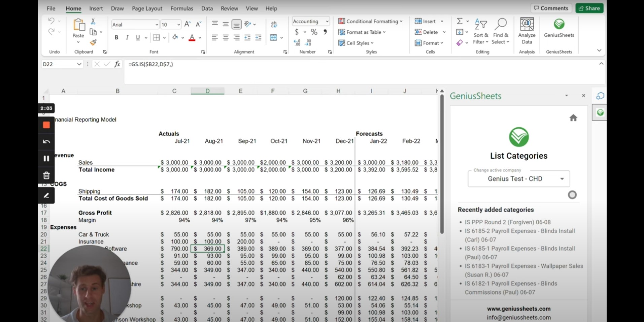Image resolution: width=644 pixels, height=322 pixels.
Task: Expand the Format as Table menu
Action: [x=362, y=32]
